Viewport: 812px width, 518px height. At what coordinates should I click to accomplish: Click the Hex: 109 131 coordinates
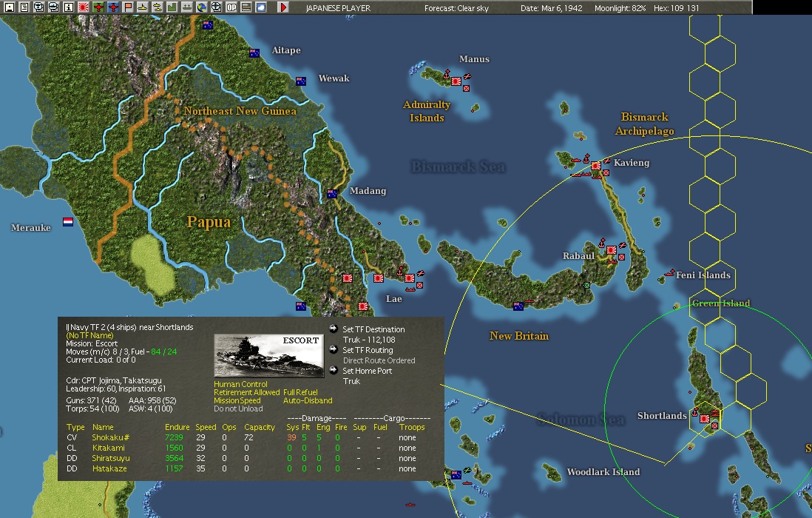[677, 8]
